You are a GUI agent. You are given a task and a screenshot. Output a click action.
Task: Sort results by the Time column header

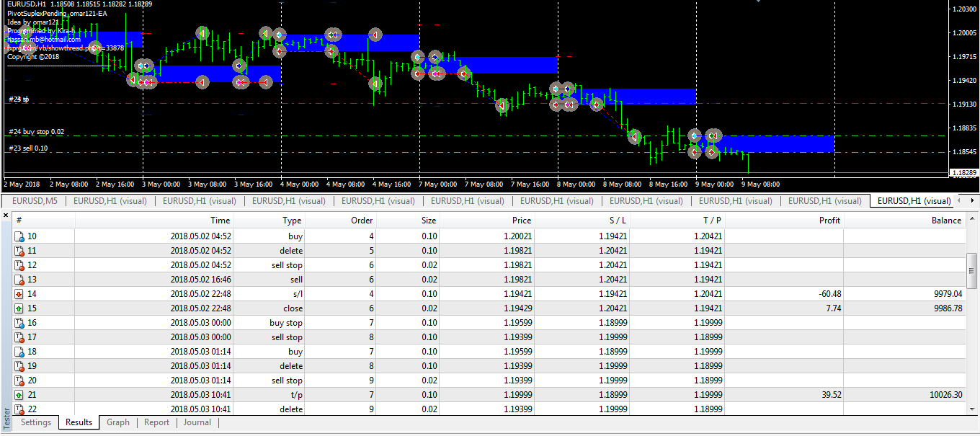click(220, 221)
